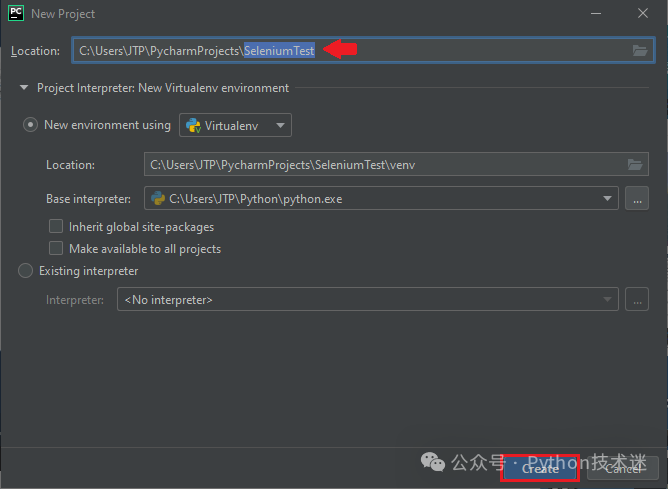Browse folder for virtualenv Location field
The image size is (668, 489).
[x=635, y=164]
